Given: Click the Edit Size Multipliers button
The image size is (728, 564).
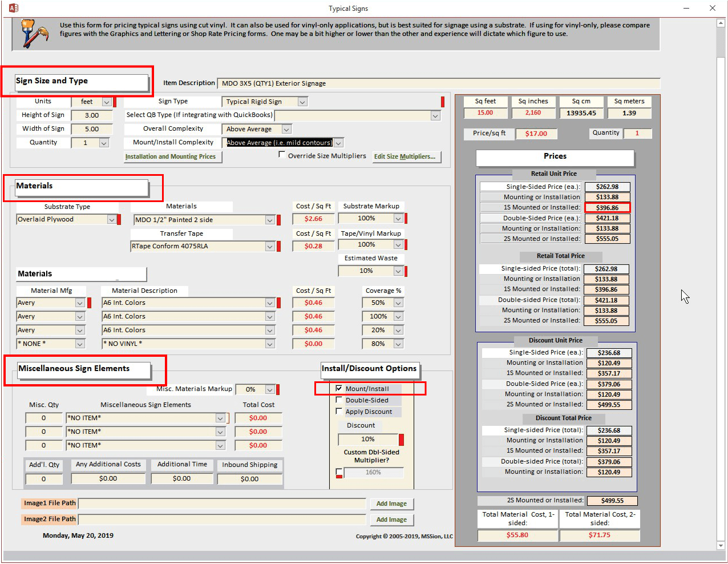Looking at the screenshot, I should pos(407,157).
